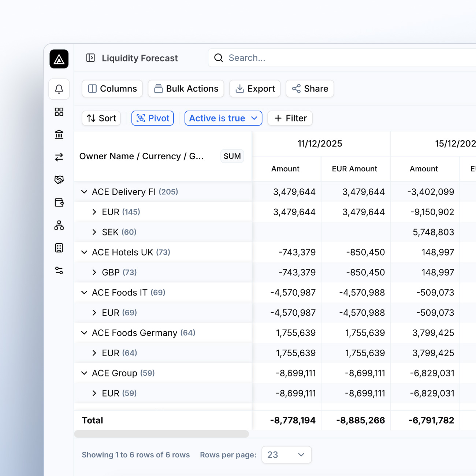The height and width of the screenshot is (476, 476).
Task: Open the counterparties handshake icon
Action: [x=59, y=179]
